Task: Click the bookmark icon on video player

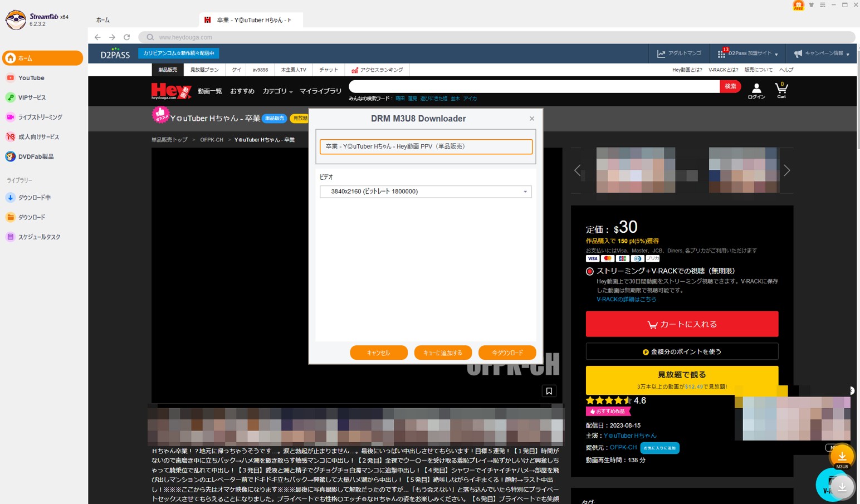Action: (549, 391)
